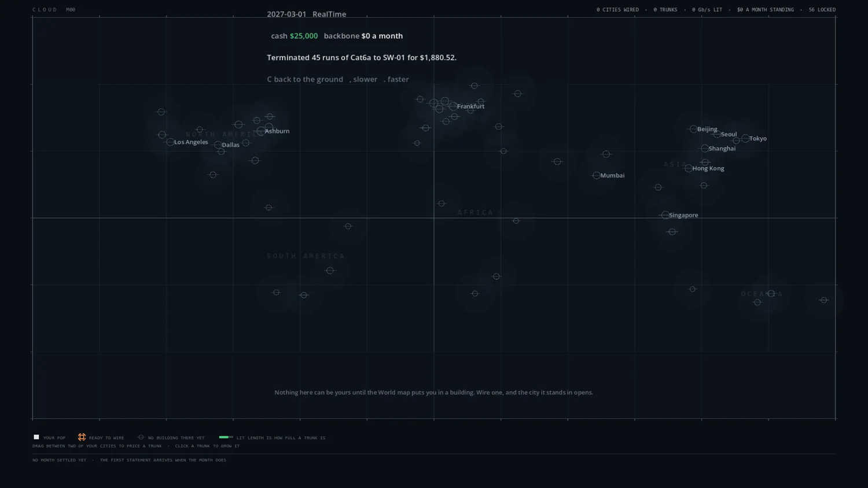The image size is (868, 488).
Task: Click the 'DRAG BETWEEN TWO OF YOUR CITIES' hint
Action: [136, 446]
